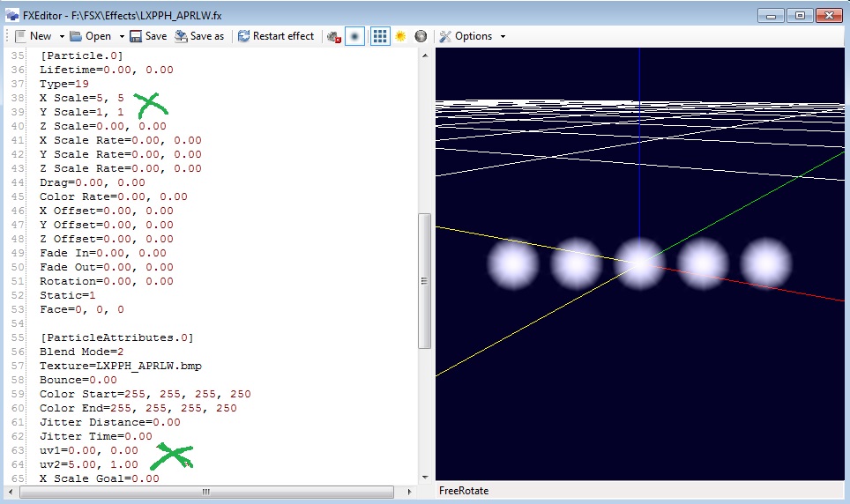Click the X Scale Rate line

120,140
